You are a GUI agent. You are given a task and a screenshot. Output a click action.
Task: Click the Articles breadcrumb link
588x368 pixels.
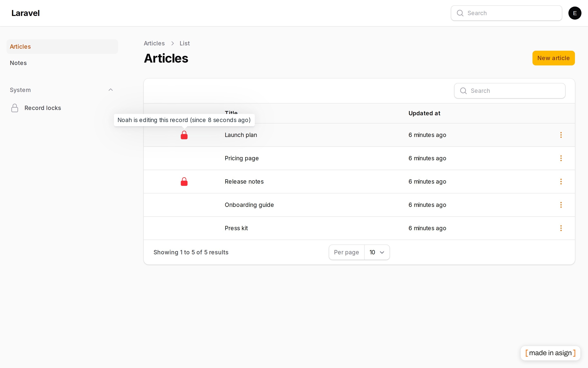click(154, 43)
